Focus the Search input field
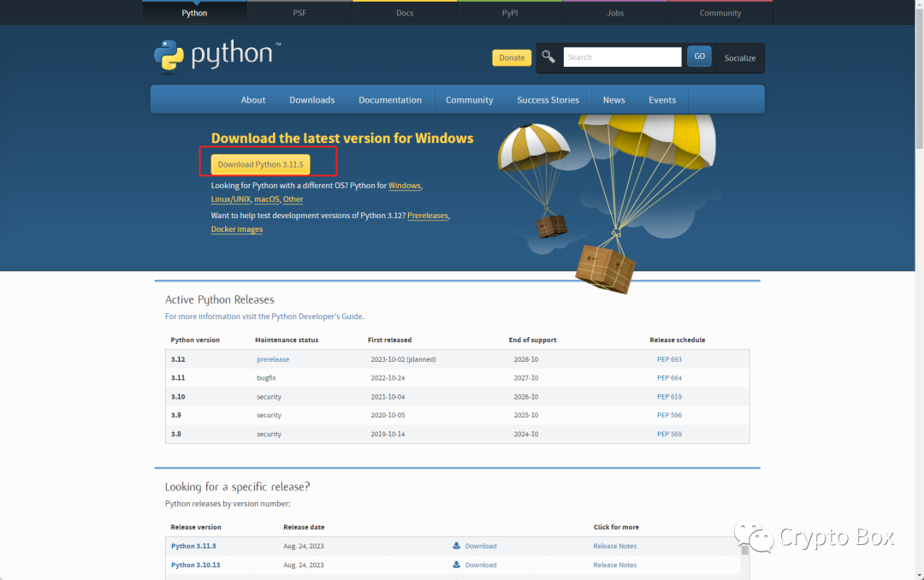The height and width of the screenshot is (580, 924). coord(622,57)
